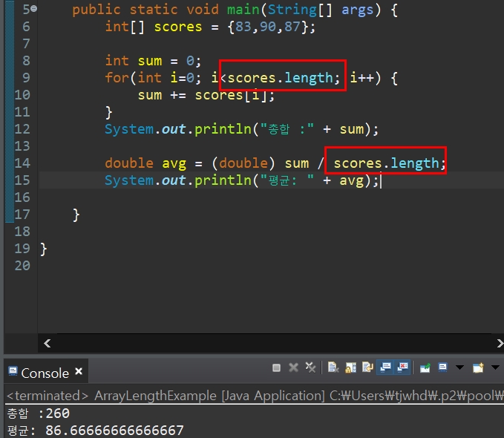This screenshot has height=438, width=504.
Task: Click the '<terminated> ArrayLengthExample' console header text
Action: 111,396
